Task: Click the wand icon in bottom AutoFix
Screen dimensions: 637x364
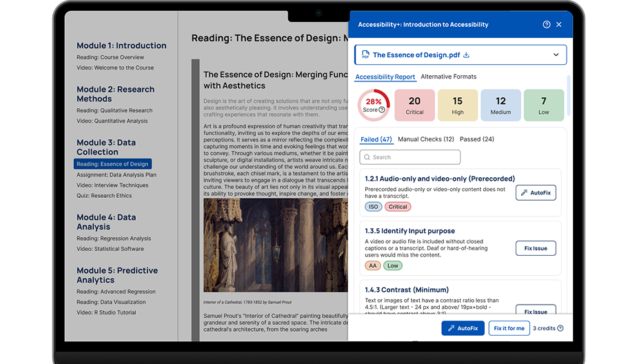Action: pyautogui.click(x=451, y=328)
